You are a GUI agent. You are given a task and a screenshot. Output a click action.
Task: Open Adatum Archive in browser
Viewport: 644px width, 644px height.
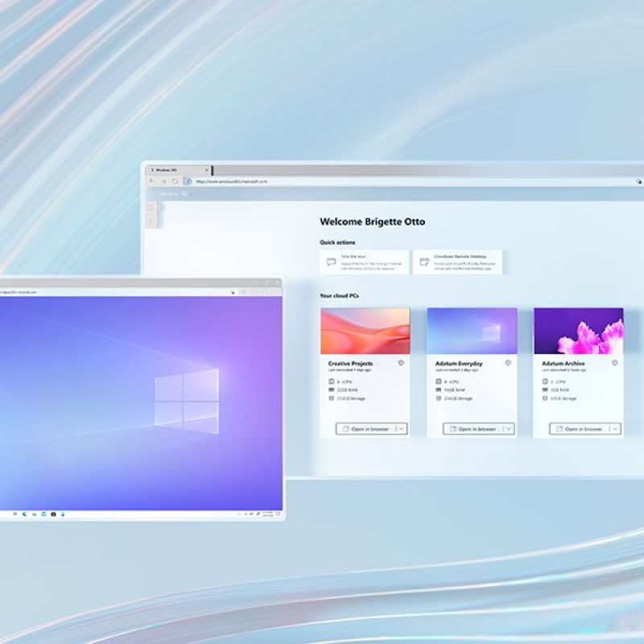(579, 429)
